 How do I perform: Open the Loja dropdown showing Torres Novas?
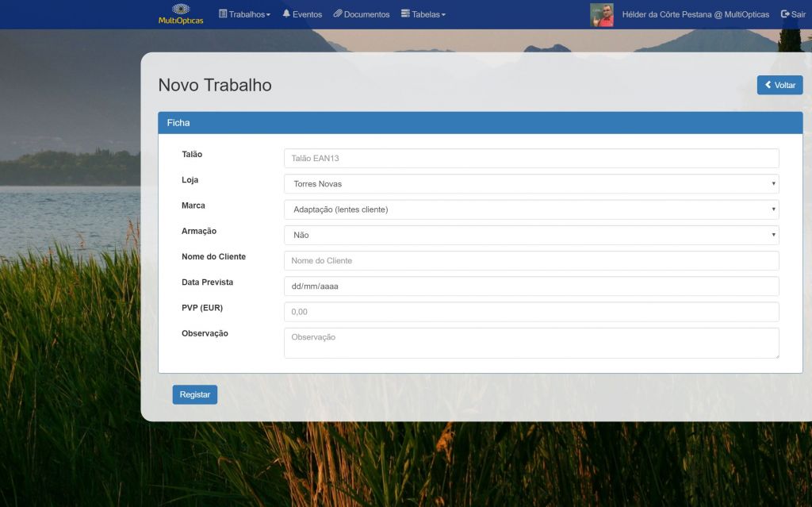pyautogui.click(x=531, y=184)
